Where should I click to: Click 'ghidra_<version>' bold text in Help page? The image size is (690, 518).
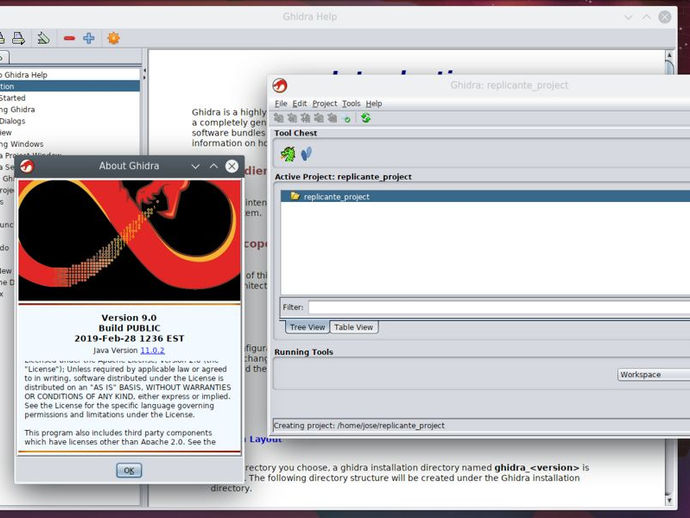(x=537, y=467)
